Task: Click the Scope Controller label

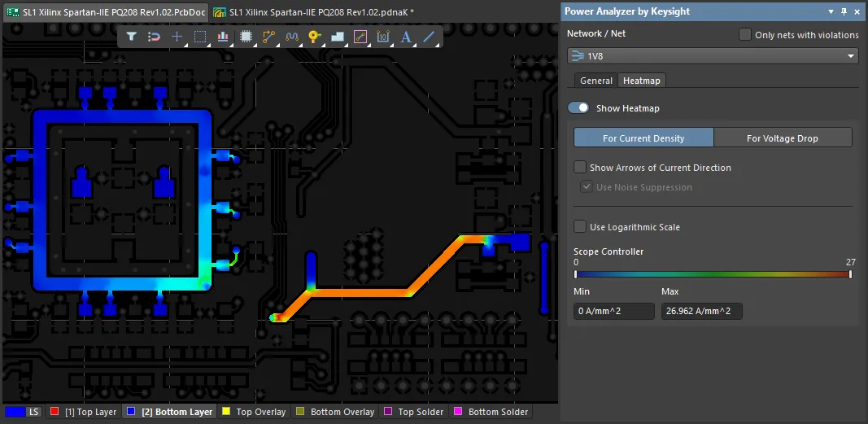Action: tap(608, 251)
